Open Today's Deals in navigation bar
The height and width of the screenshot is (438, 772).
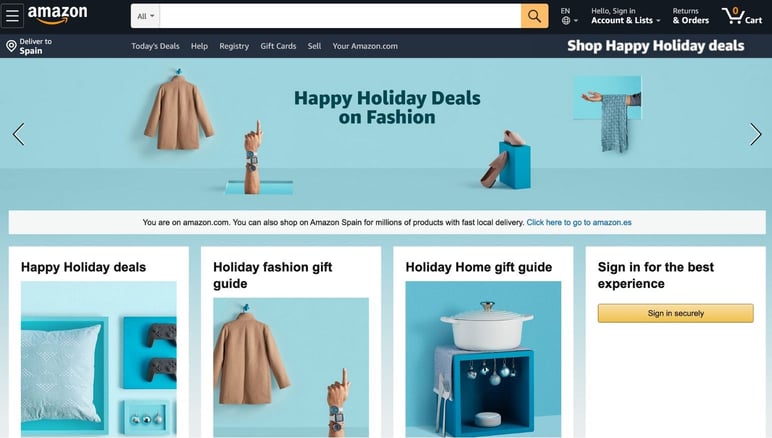155,46
